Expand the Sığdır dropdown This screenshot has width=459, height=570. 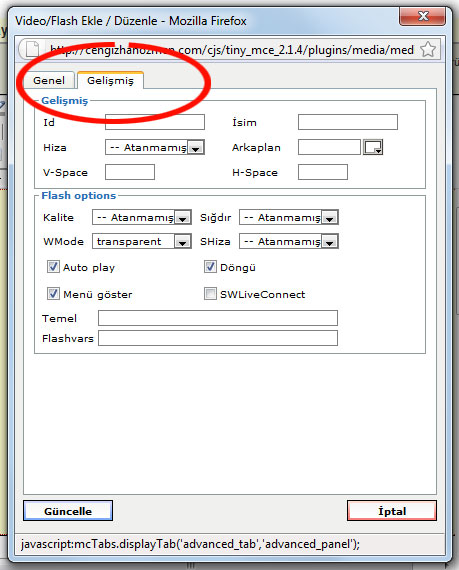point(289,217)
